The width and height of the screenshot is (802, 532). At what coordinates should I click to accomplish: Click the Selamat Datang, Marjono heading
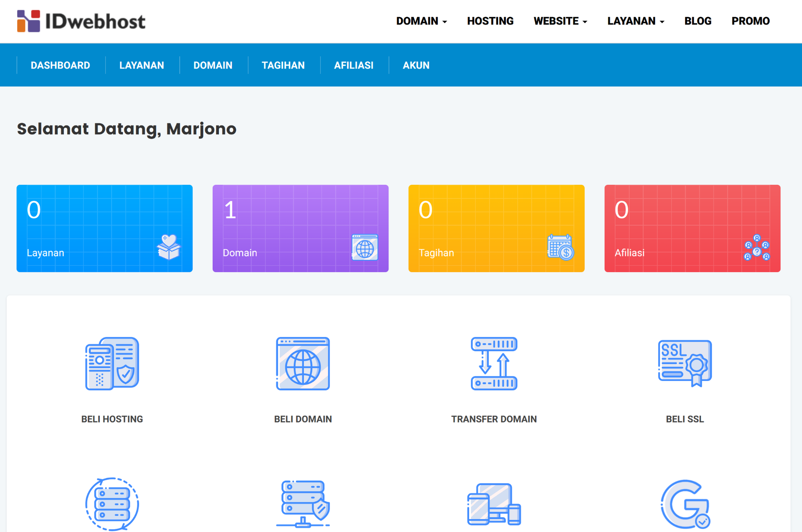(x=127, y=129)
